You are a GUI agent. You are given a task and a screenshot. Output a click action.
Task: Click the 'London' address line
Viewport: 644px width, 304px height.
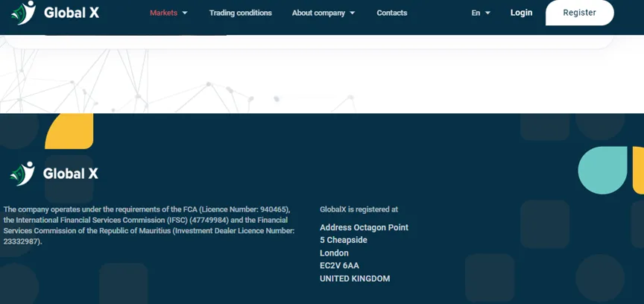pos(334,253)
